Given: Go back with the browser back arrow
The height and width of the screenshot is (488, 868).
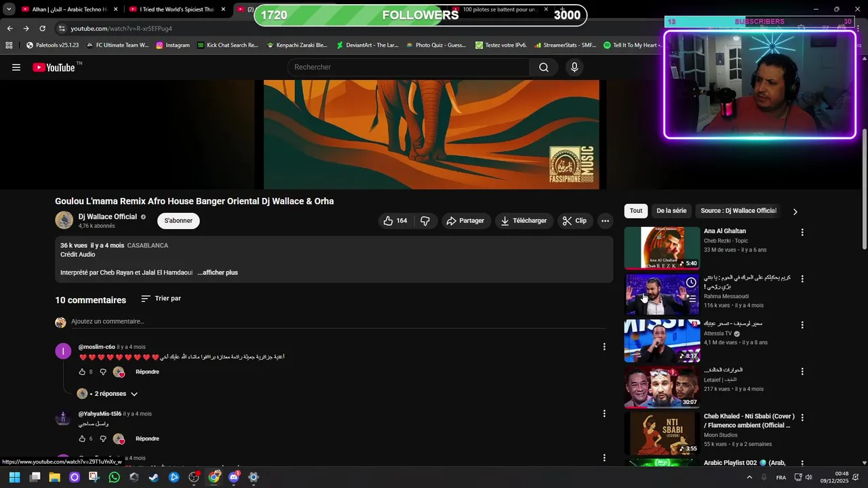Looking at the screenshot, I should click(x=9, y=28).
